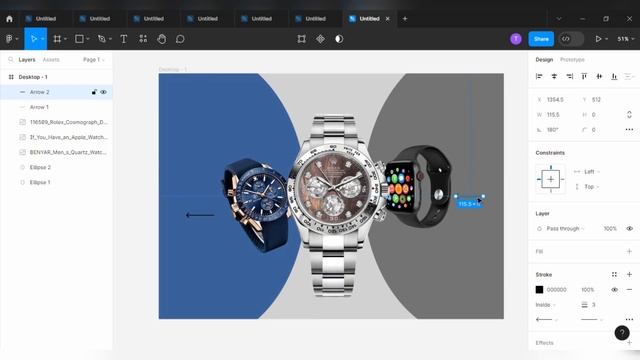Toggle visibility eye of Arrow 2 layer

pyautogui.click(x=104, y=92)
